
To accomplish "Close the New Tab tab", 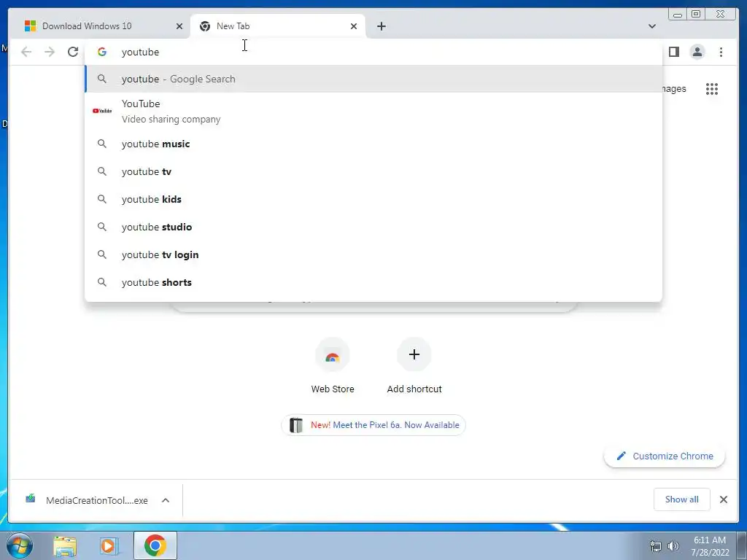I will (354, 26).
